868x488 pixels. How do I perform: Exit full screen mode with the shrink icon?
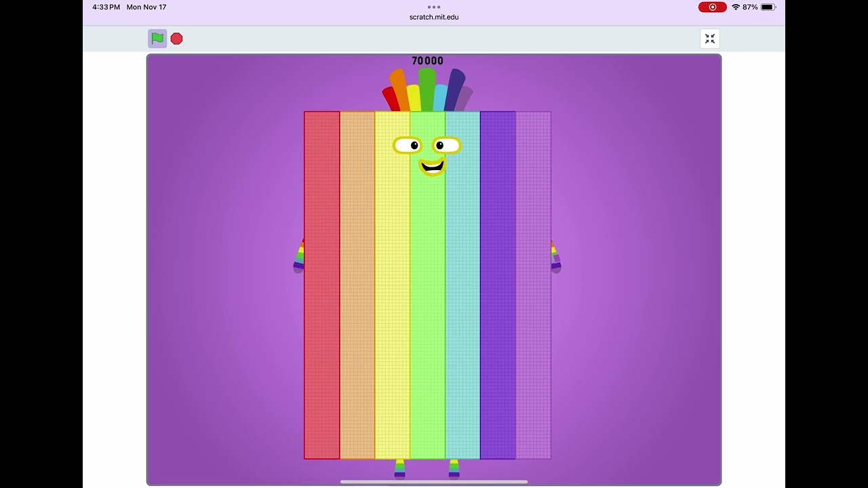[x=710, y=39]
